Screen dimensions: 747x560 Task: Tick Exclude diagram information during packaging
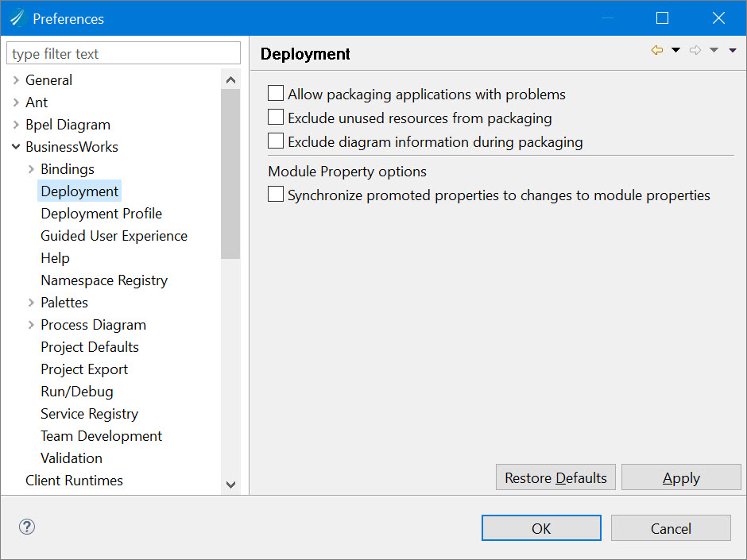coord(276,141)
